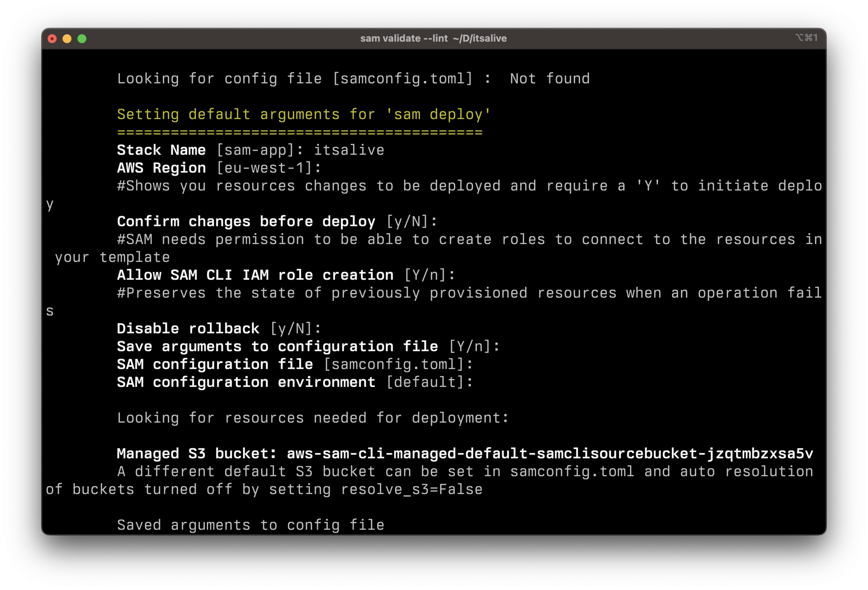Screen dimensions: 868x590
Task: Click the yellow 'Setting default arguments' heading
Action: (x=304, y=115)
